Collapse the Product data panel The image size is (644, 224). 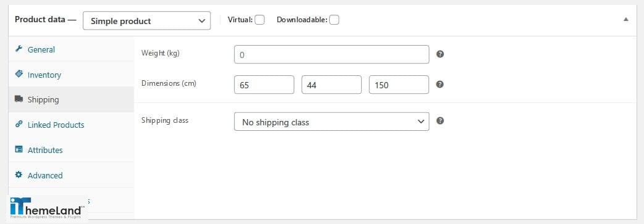(x=625, y=19)
